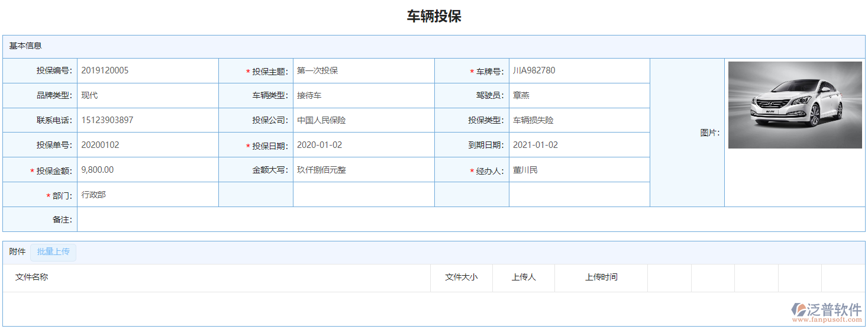The width and height of the screenshot is (868, 329).
Task: Open the 投保类型 field 车辆损失险
Action: (x=579, y=120)
